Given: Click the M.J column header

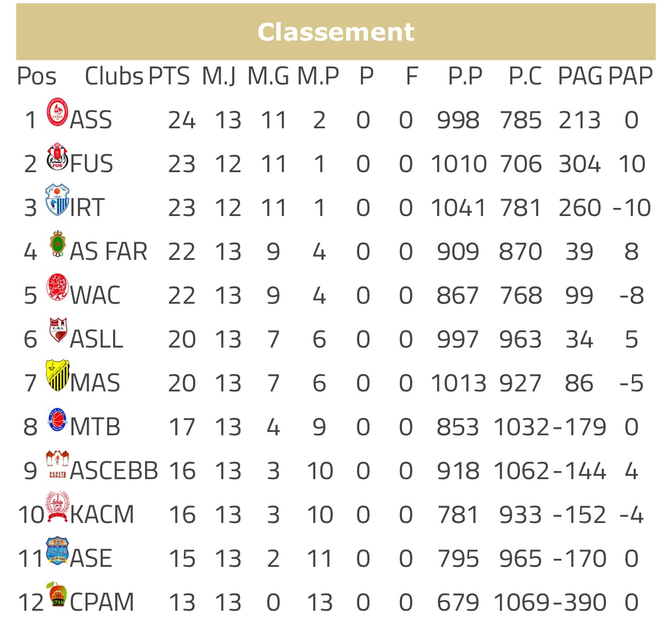Looking at the screenshot, I should [x=219, y=76].
